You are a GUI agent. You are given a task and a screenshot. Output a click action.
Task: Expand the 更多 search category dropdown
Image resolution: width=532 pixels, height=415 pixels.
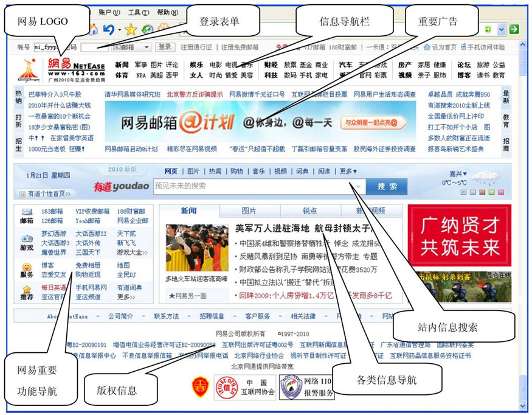[x=348, y=171]
